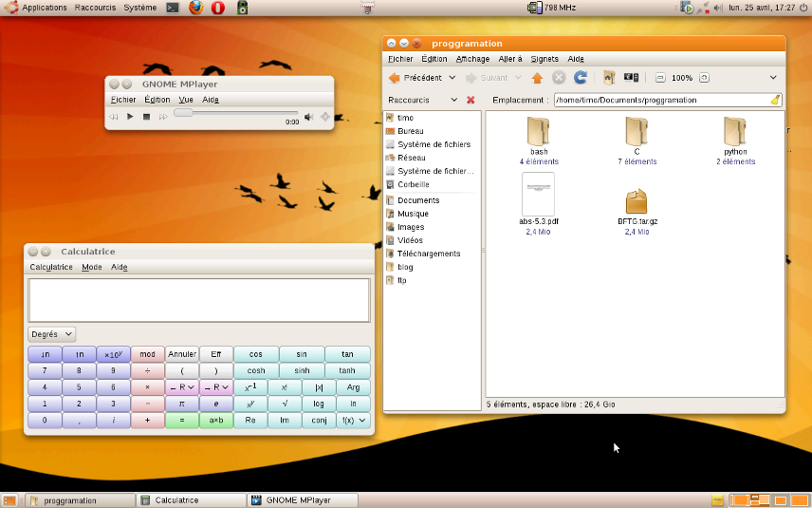The width and height of the screenshot is (812, 508).
Task: Click the mod button on calculator
Action: tap(148, 354)
